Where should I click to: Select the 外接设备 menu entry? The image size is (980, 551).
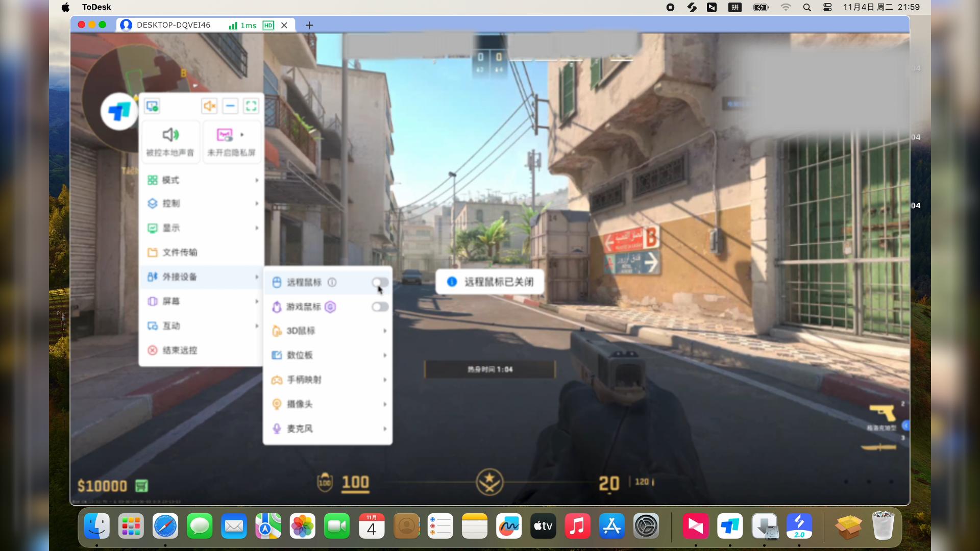(179, 277)
